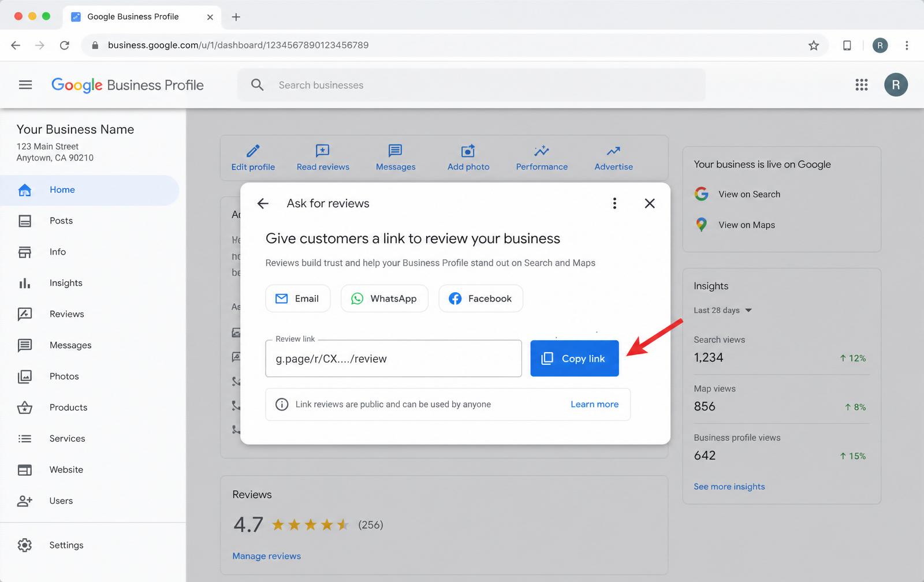Click Add photo shortcut
The image size is (924, 582).
tap(468, 158)
